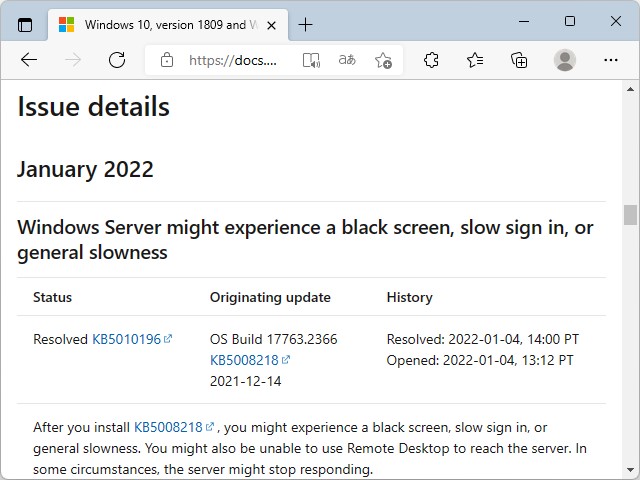Click the Issue details heading

(93, 107)
